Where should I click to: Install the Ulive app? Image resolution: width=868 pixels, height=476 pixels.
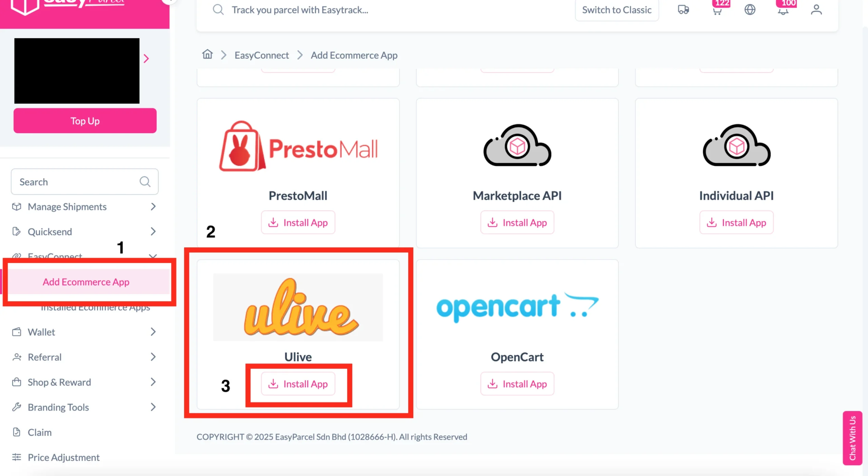(x=298, y=384)
